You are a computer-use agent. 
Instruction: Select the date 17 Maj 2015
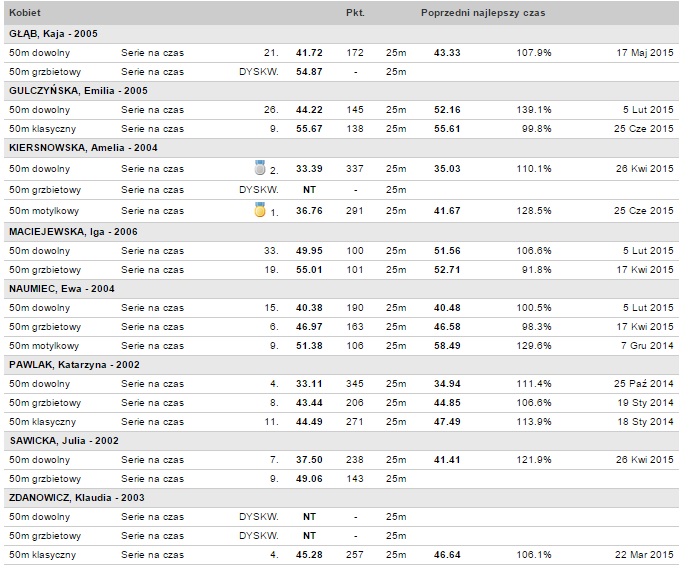click(x=645, y=53)
